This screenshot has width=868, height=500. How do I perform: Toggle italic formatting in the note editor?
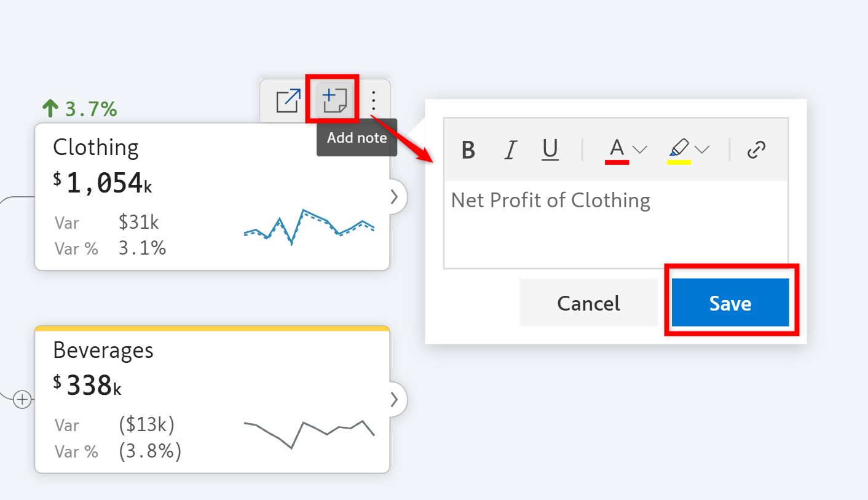pos(510,149)
